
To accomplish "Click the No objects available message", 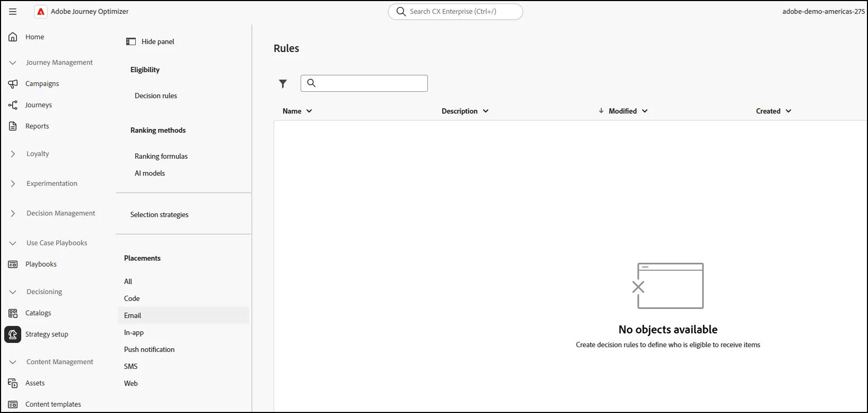I will pos(668,330).
